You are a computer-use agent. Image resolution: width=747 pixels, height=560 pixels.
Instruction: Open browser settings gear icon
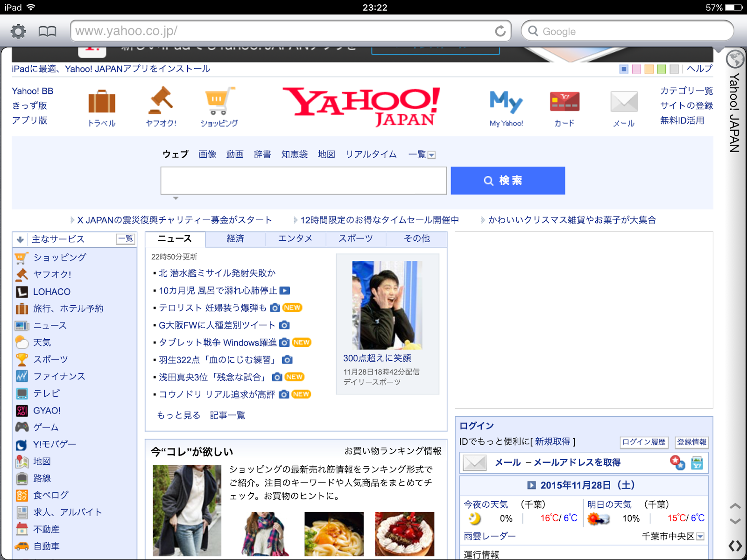pyautogui.click(x=18, y=32)
